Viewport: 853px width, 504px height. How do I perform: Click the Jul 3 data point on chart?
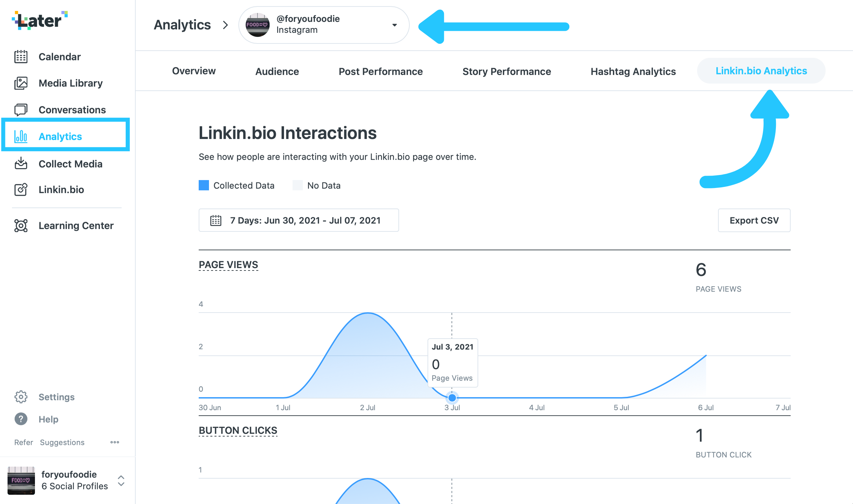452,398
